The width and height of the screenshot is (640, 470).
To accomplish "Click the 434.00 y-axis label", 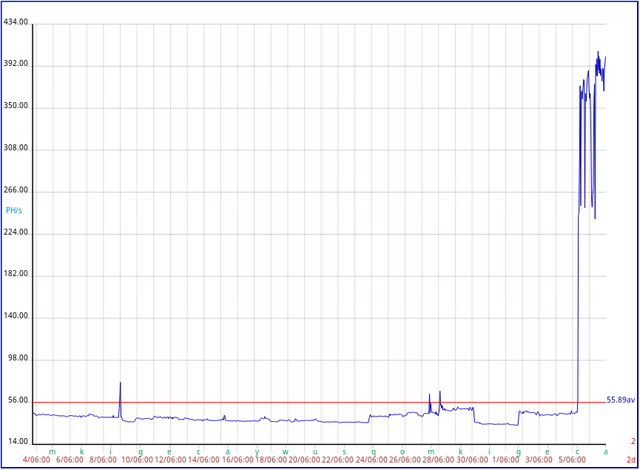I will click(x=16, y=22).
